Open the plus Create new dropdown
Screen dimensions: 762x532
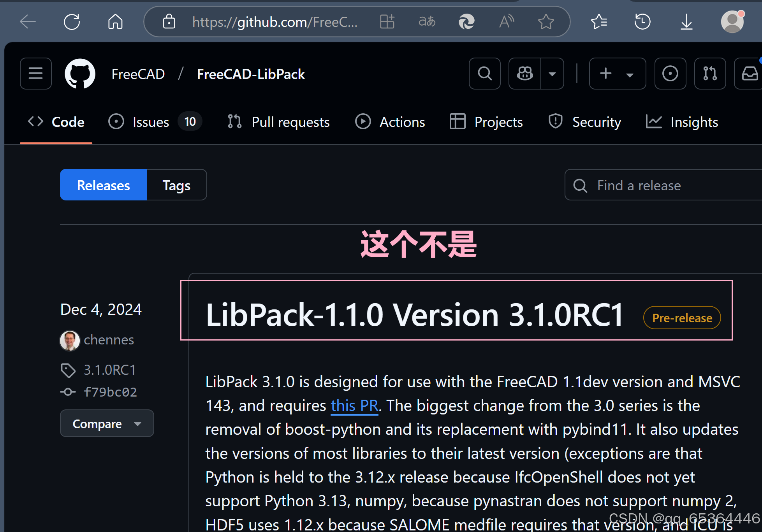617,74
